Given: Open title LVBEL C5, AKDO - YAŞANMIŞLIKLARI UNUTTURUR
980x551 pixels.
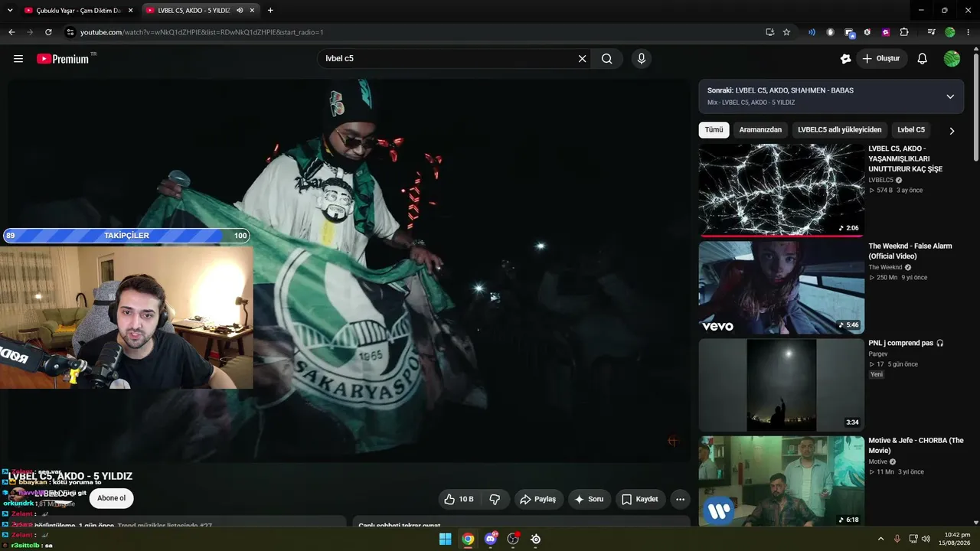Looking at the screenshot, I should 906,158.
